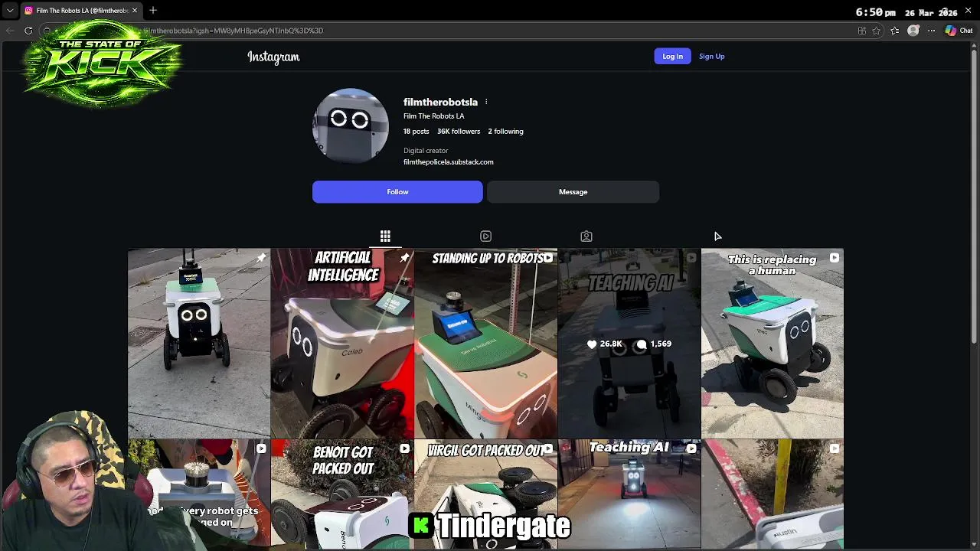The width and height of the screenshot is (980, 551).
Task: Open the Virgil Got Packed Out post
Action: click(x=485, y=494)
